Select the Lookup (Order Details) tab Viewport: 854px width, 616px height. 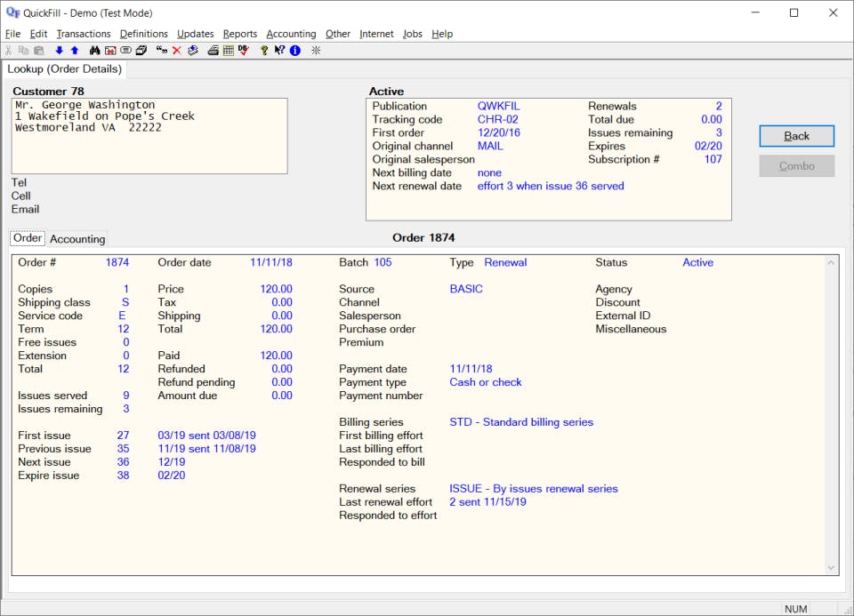(65, 68)
